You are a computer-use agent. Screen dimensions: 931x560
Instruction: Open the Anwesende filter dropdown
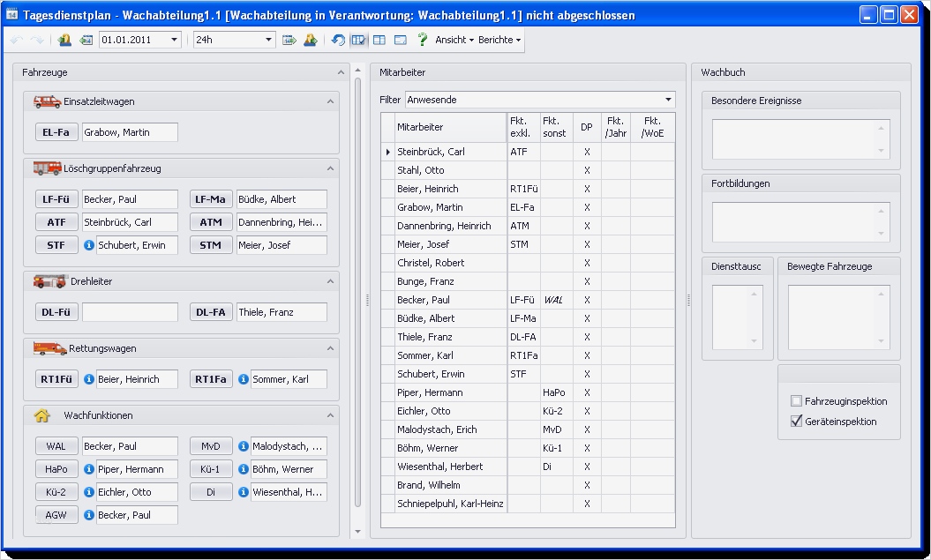[x=668, y=100]
